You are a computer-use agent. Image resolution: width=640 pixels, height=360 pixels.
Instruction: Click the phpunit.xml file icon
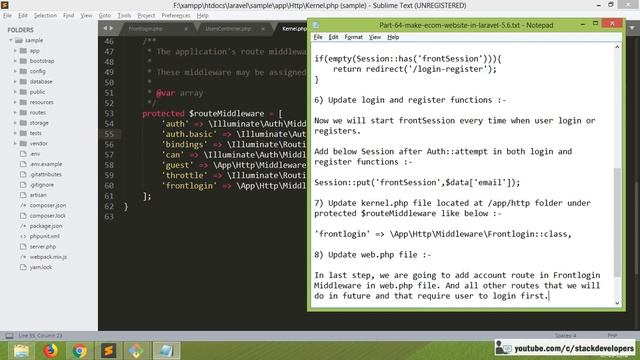coord(23,236)
